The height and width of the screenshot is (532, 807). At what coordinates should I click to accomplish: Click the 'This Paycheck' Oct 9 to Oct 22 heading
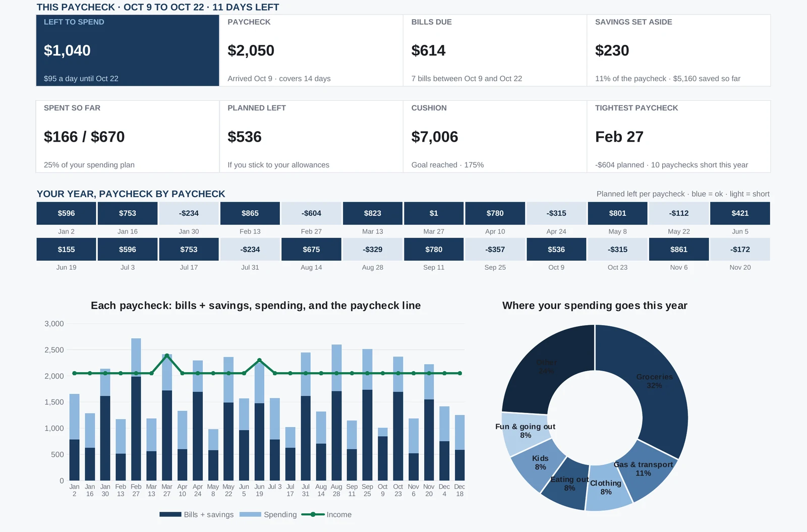click(x=158, y=7)
